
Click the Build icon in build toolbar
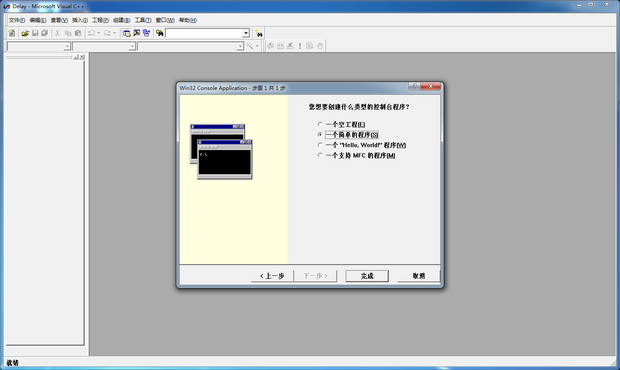click(280, 46)
